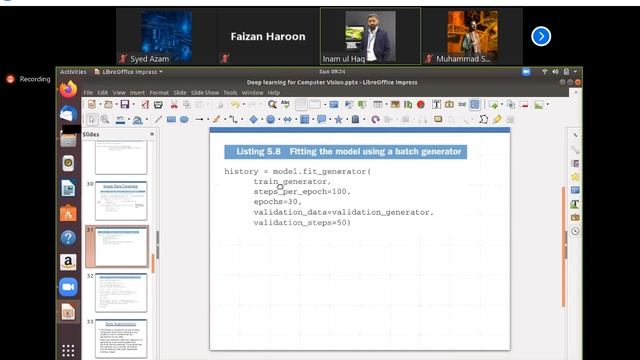
Task: Open the Slide Show menu
Action: coord(205,93)
